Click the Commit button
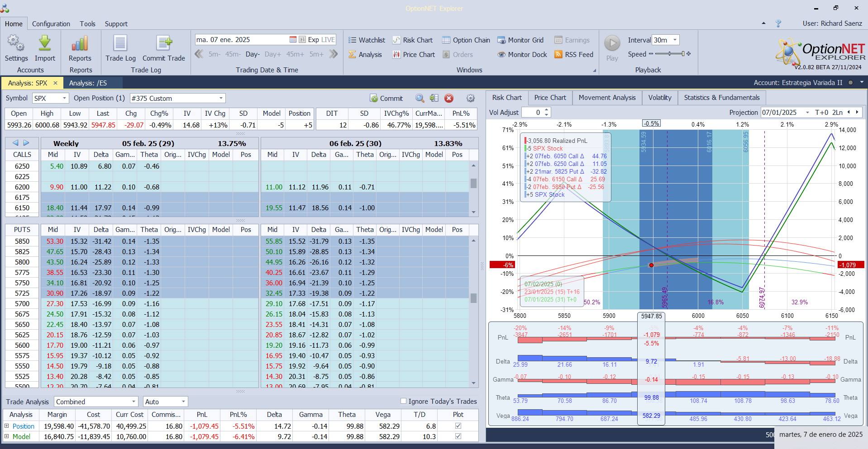This screenshot has width=868, height=449. (x=386, y=98)
